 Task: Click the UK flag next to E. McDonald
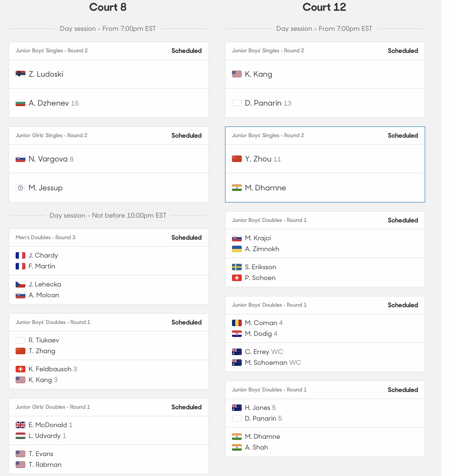click(21, 425)
